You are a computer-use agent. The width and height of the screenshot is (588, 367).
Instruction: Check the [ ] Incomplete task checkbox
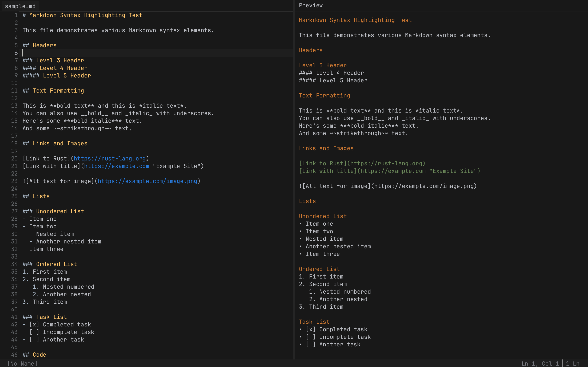click(x=34, y=332)
